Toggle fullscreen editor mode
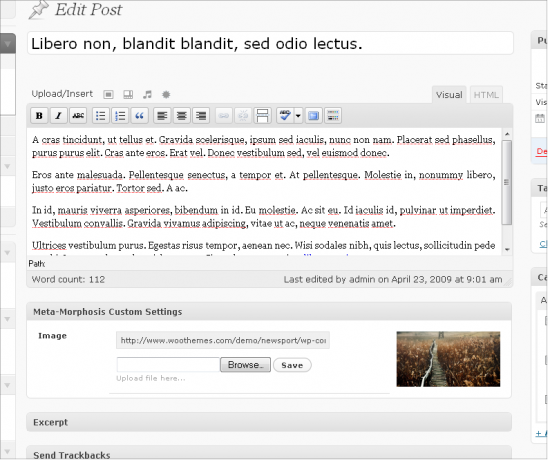Screen dimensions: 550x462 coord(314,115)
